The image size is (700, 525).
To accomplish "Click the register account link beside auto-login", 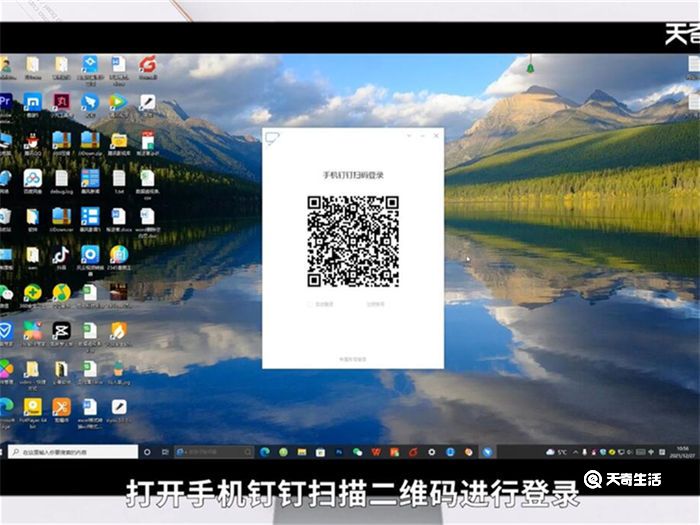I will pyautogui.click(x=375, y=304).
